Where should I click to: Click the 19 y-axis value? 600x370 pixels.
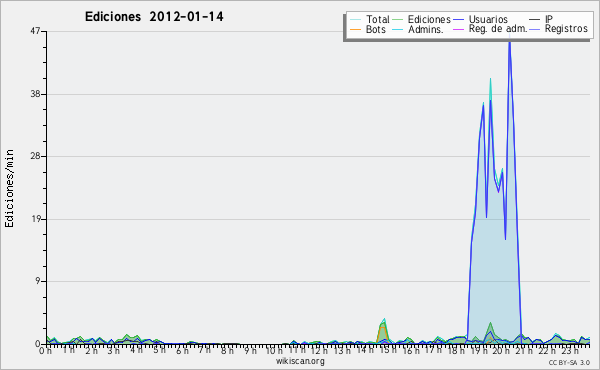click(35, 219)
